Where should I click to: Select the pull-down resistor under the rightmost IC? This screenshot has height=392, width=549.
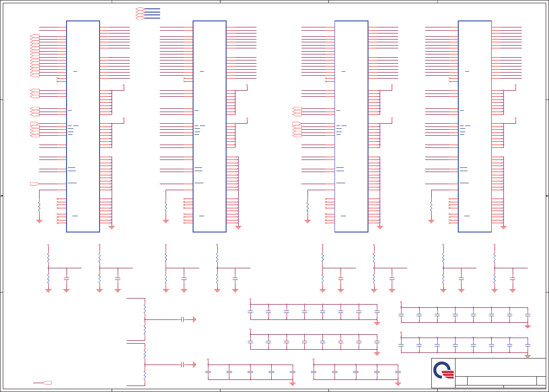coord(431,206)
